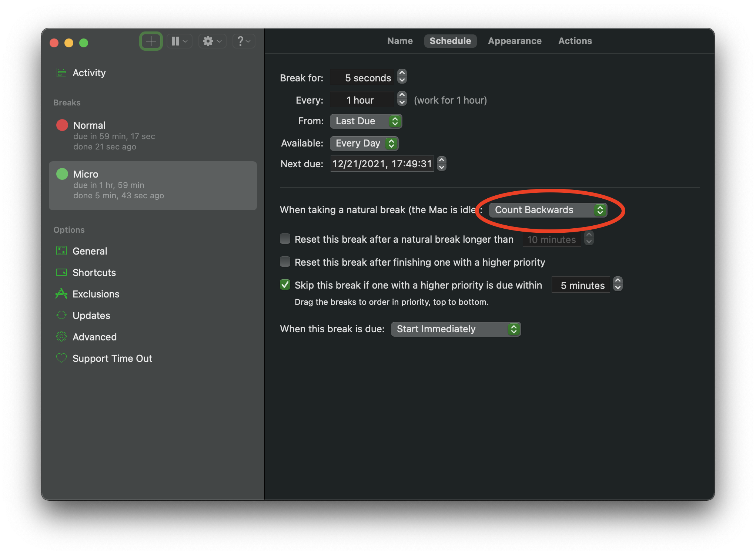Switch to the Name tab
The image size is (756, 555).
click(x=400, y=41)
